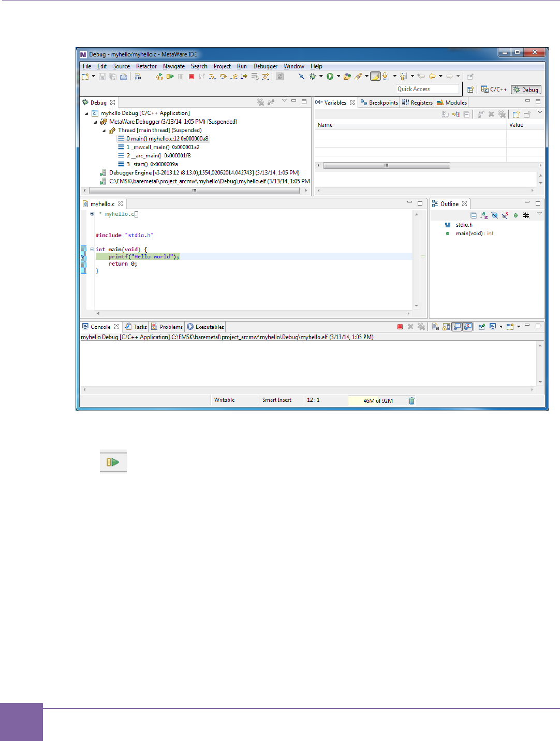Click the green bug Debug launch icon

point(313,76)
